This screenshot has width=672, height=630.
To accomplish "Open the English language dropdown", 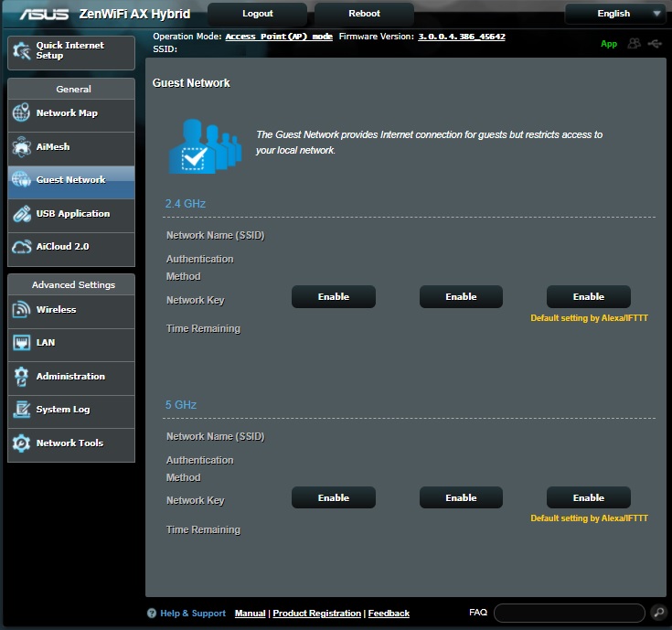I will 615,14.
